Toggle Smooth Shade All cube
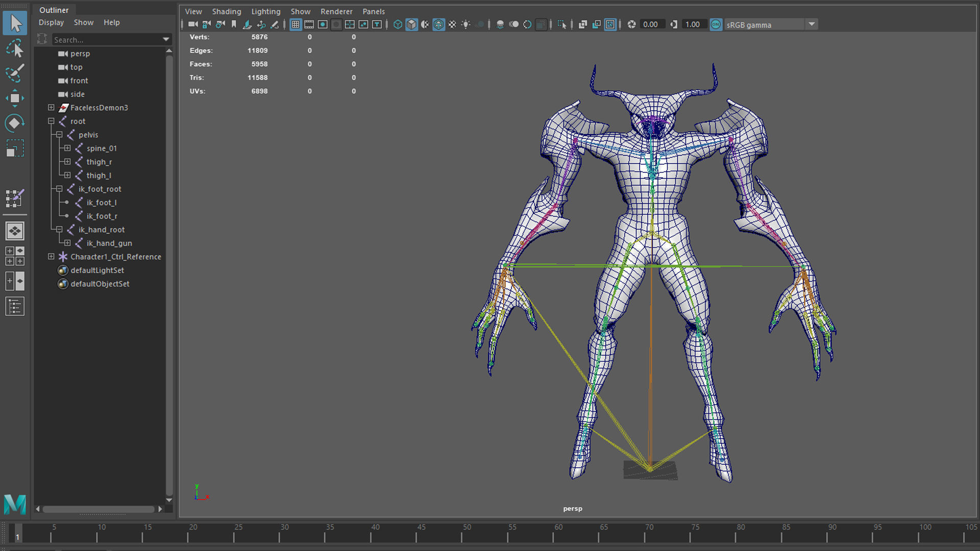980x551 pixels. click(x=411, y=24)
